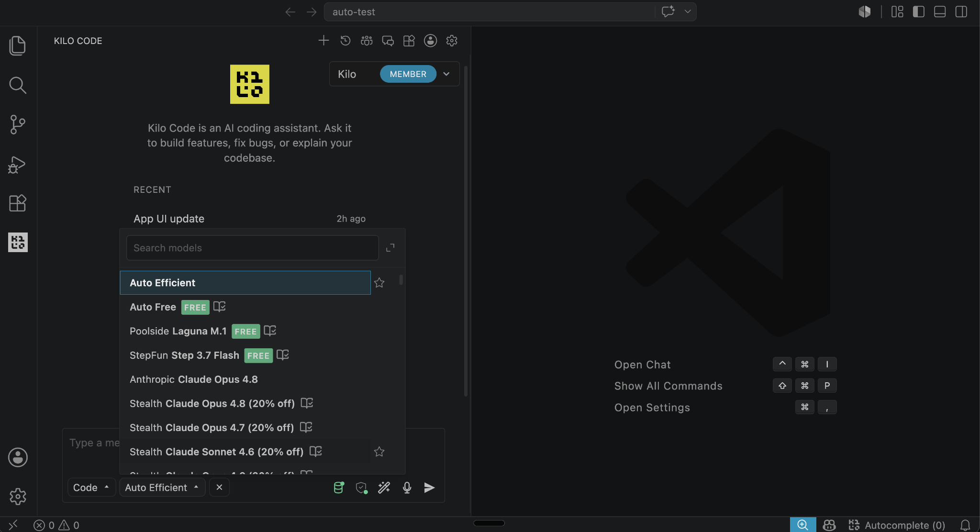Click Autocomplete (0) status entry
Image resolution: width=980 pixels, height=532 pixels.
pyautogui.click(x=897, y=525)
